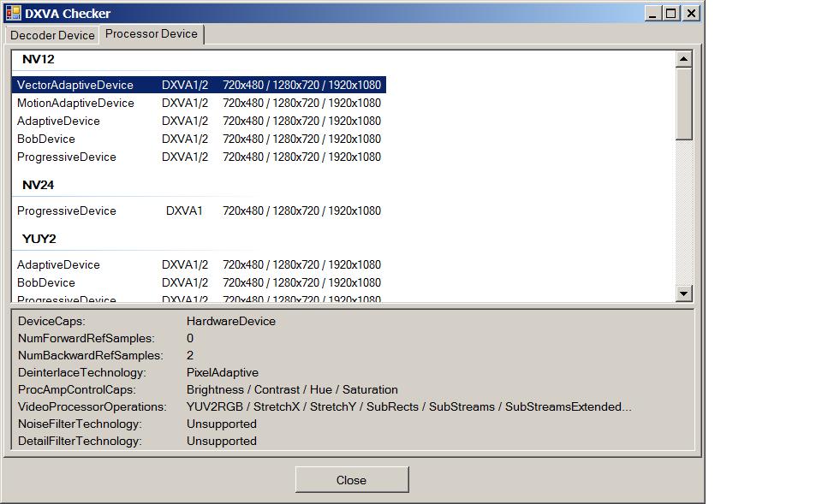Select MotionAdaptiveDevice row in the list
Screen dimensions: 822x504
(x=75, y=103)
